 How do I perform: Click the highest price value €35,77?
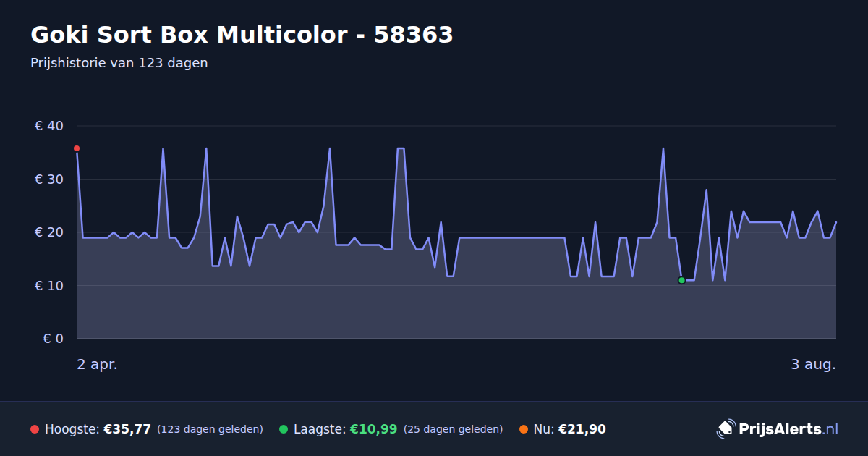127,429
